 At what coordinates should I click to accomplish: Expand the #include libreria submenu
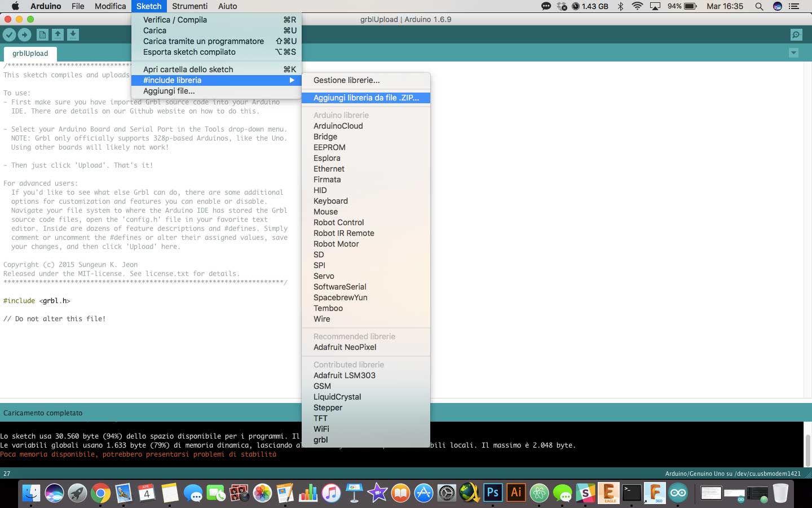[x=217, y=80]
